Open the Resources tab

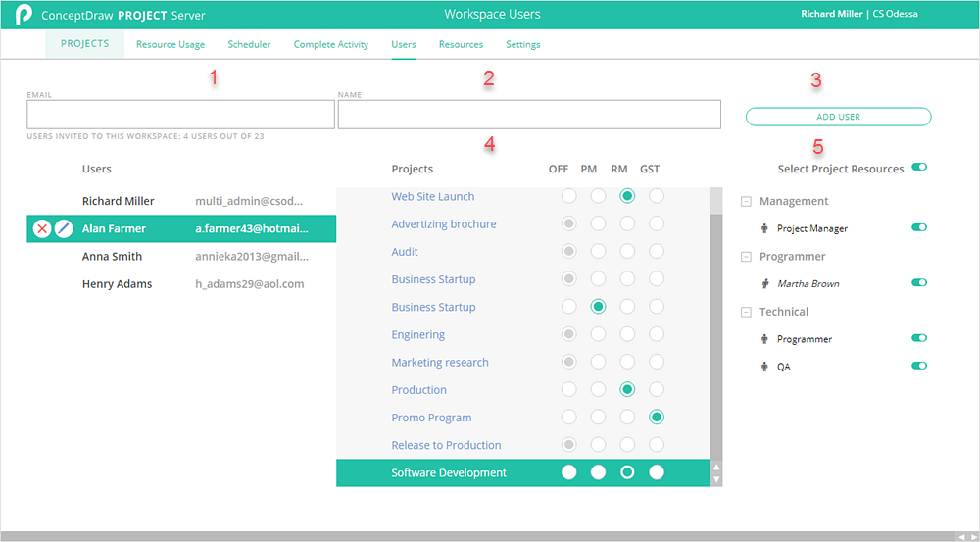click(x=462, y=44)
